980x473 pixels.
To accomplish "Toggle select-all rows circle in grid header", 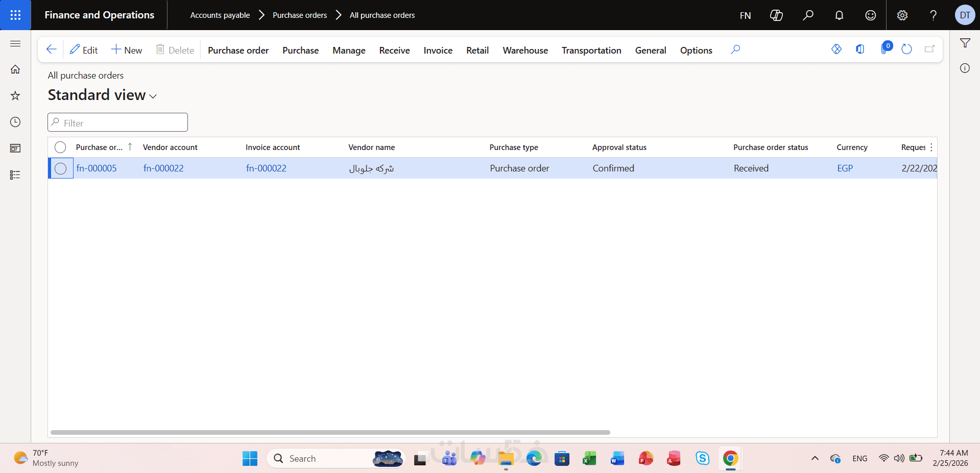I will (60, 147).
